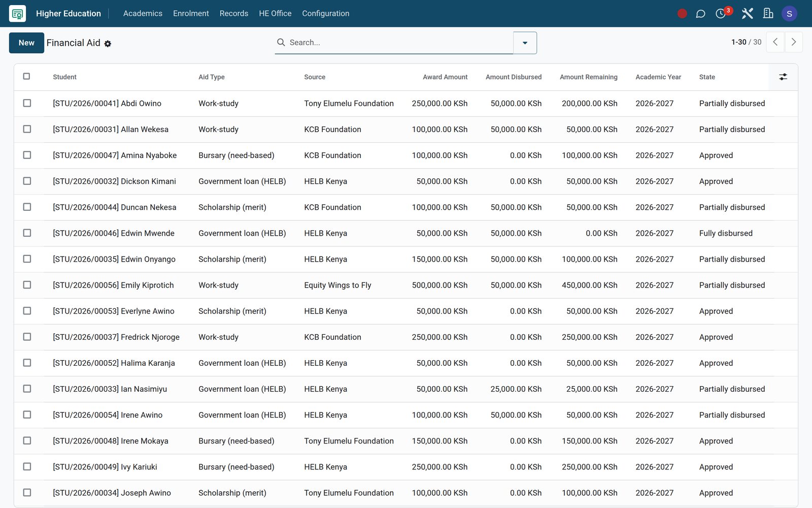Toggle the select-all header checkbox

[27, 76]
